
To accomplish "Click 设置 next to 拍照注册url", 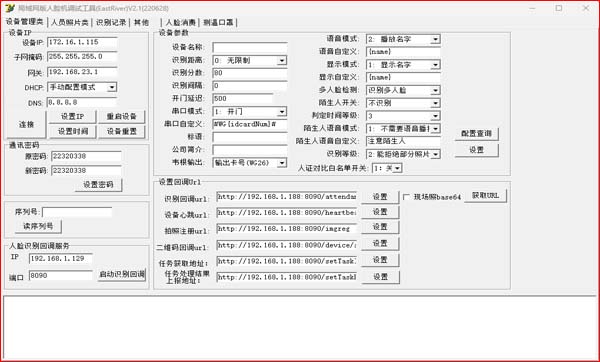I will [x=380, y=227].
